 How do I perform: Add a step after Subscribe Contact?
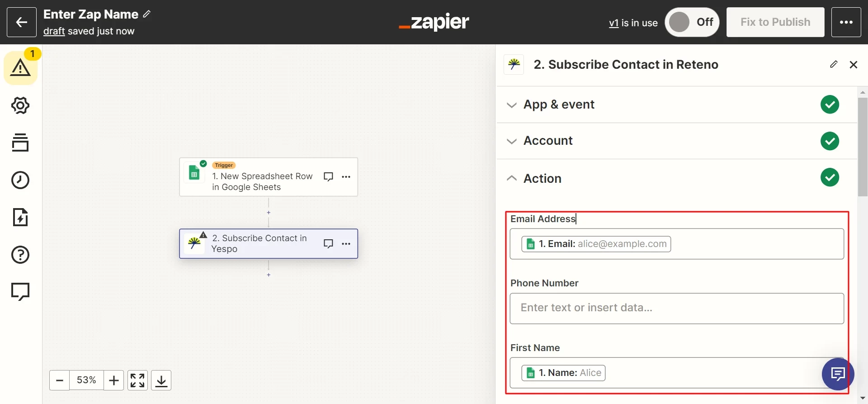pos(269,275)
